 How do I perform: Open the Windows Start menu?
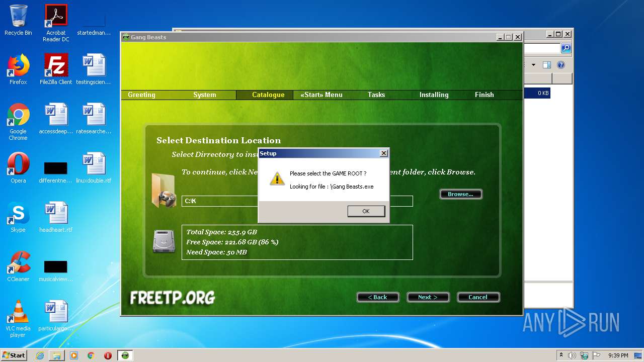coord(14,355)
